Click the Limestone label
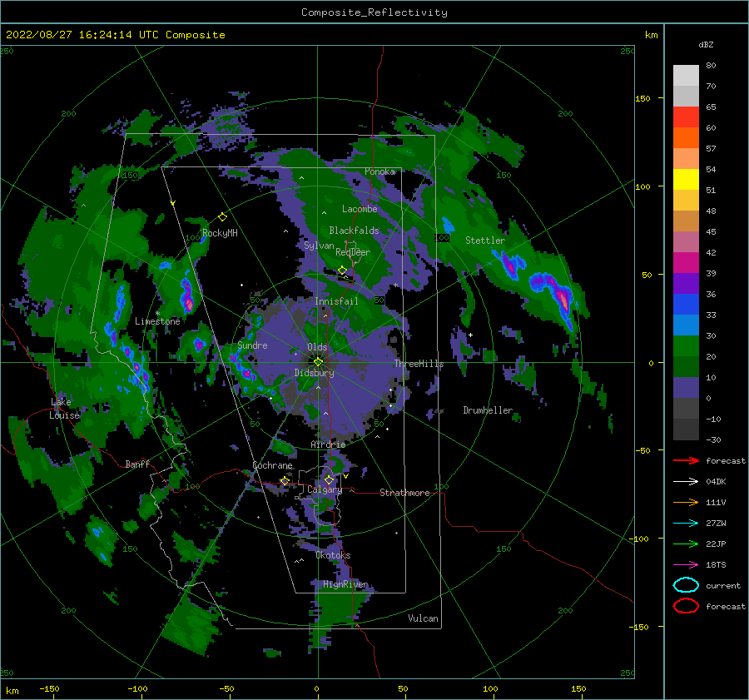 pos(157,321)
